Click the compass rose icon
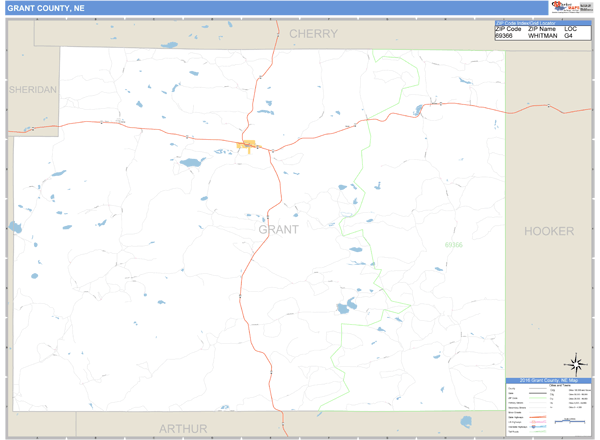Viewport: 600px width, 440px height. 575,364
